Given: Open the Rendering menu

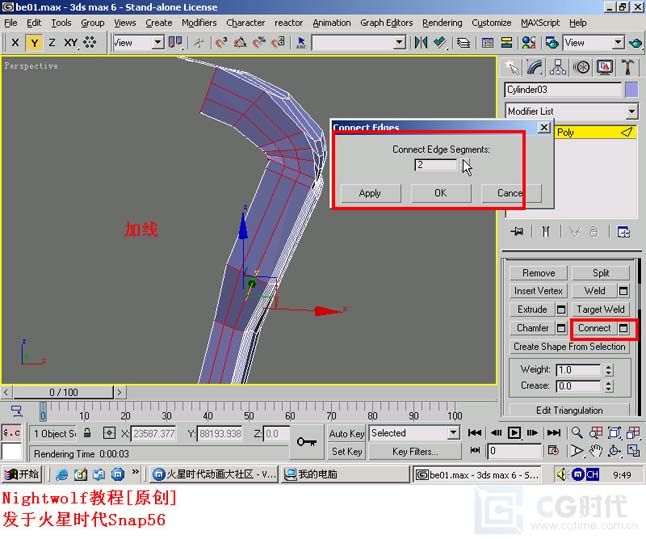Looking at the screenshot, I should pyautogui.click(x=442, y=23).
